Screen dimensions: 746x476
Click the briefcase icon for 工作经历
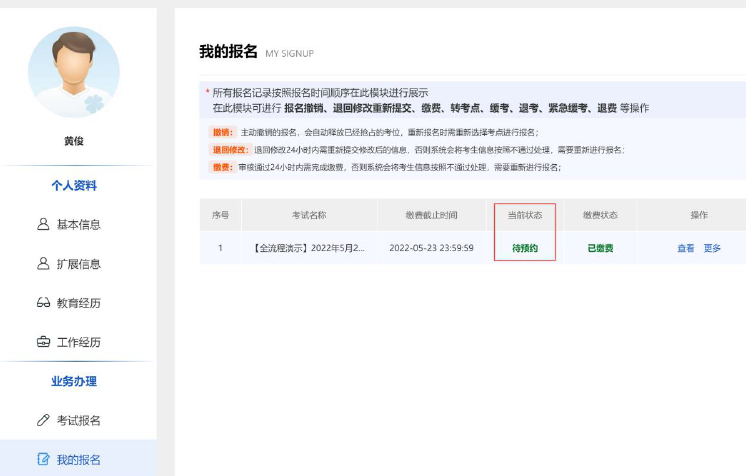43,342
